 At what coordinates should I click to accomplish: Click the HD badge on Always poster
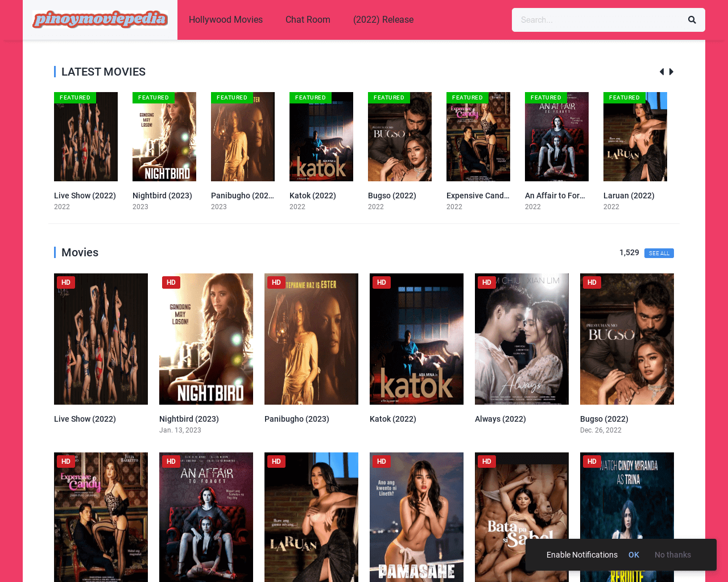[486, 282]
